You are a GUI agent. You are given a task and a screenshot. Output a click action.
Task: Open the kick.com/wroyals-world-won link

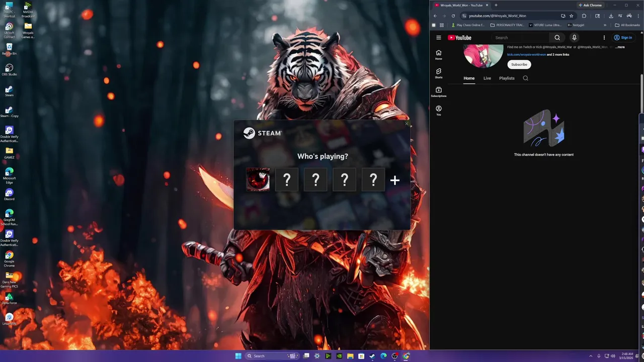[x=526, y=54]
